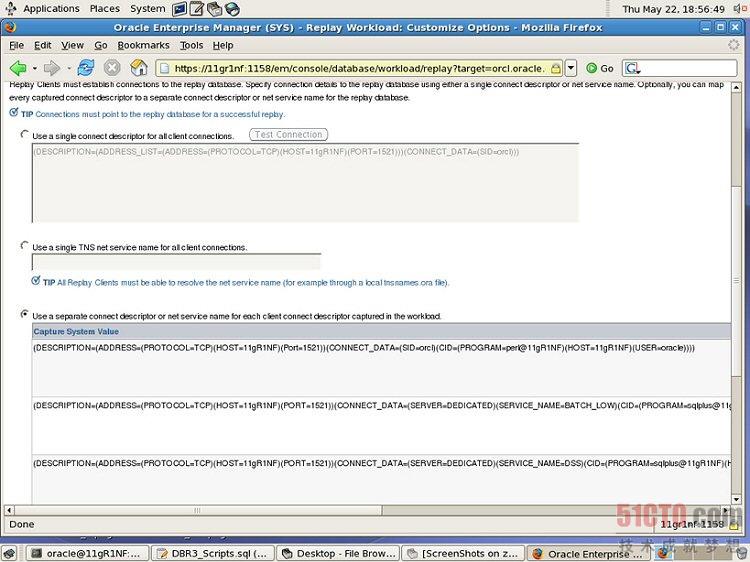
Task: Click the browser Forward arrow icon
Action: pyautogui.click(x=51, y=68)
